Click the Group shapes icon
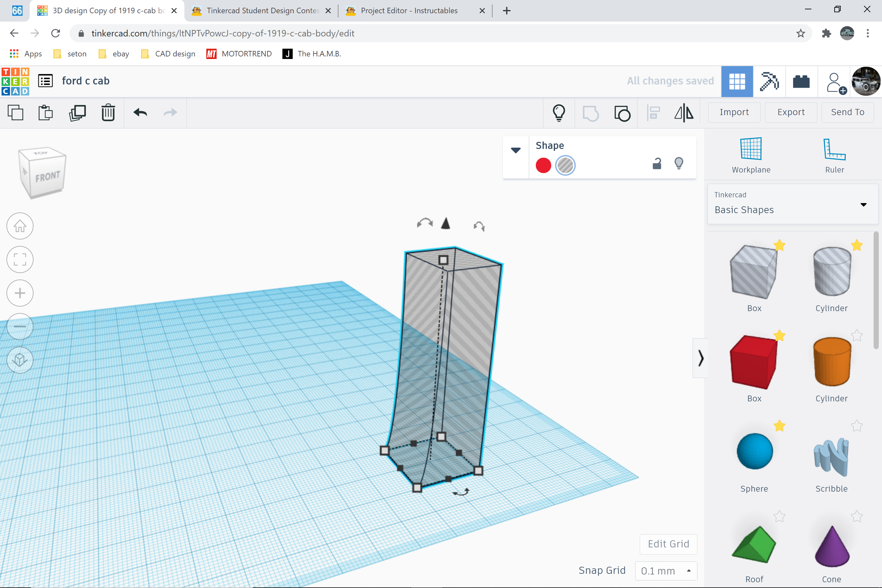 coord(591,113)
